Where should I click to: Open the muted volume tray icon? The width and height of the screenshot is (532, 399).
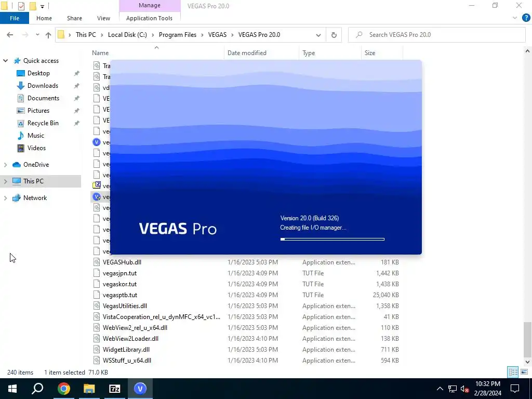[464, 389]
